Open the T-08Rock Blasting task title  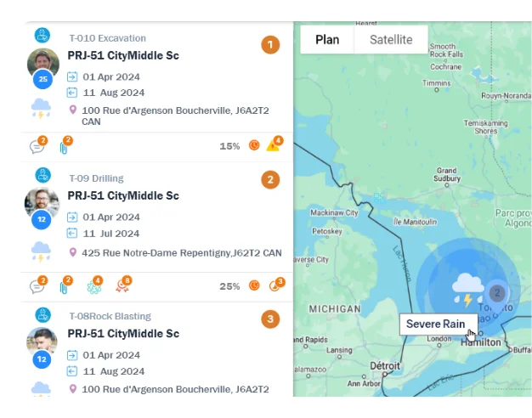click(x=110, y=317)
